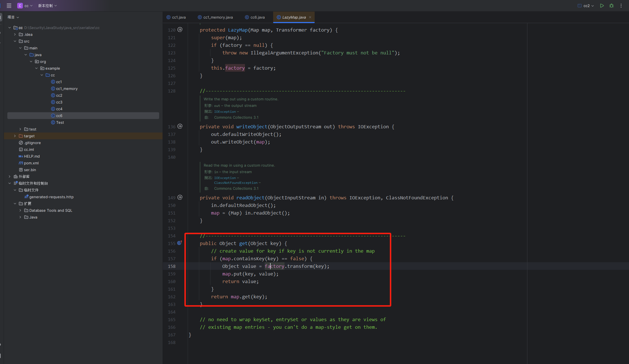Collapse the src folder
The width and height of the screenshot is (629, 364).
click(x=15, y=41)
